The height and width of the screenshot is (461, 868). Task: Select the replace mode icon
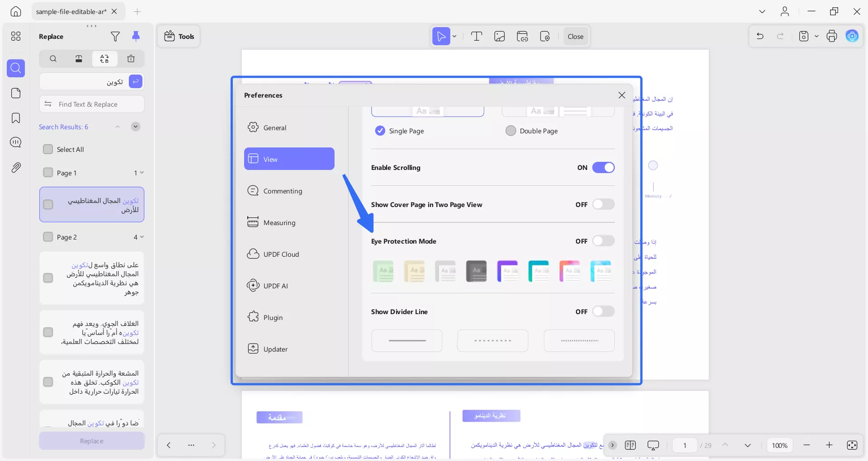(x=104, y=59)
